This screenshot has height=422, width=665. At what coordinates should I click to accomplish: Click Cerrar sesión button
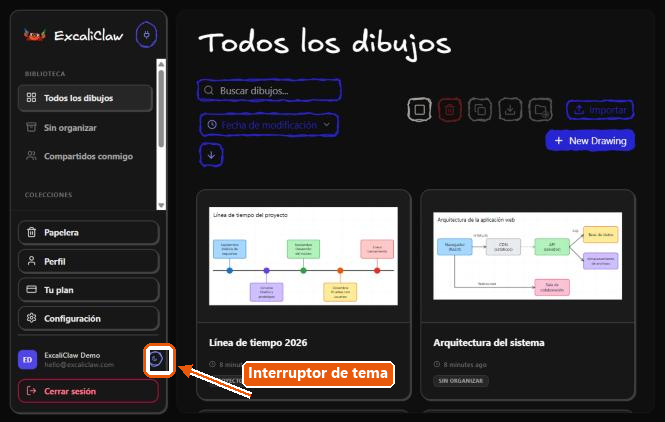(89, 391)
